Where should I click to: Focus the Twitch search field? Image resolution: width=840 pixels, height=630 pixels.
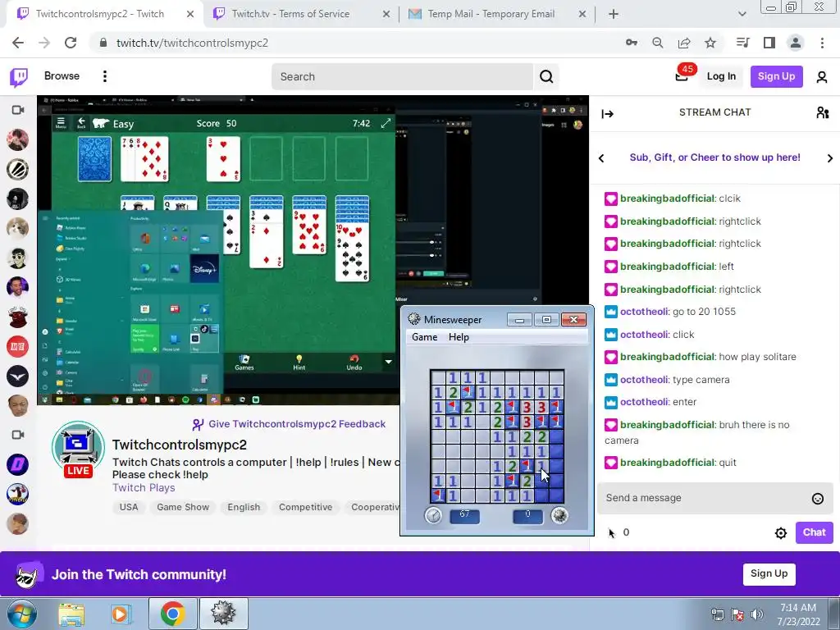coord(402,76)
